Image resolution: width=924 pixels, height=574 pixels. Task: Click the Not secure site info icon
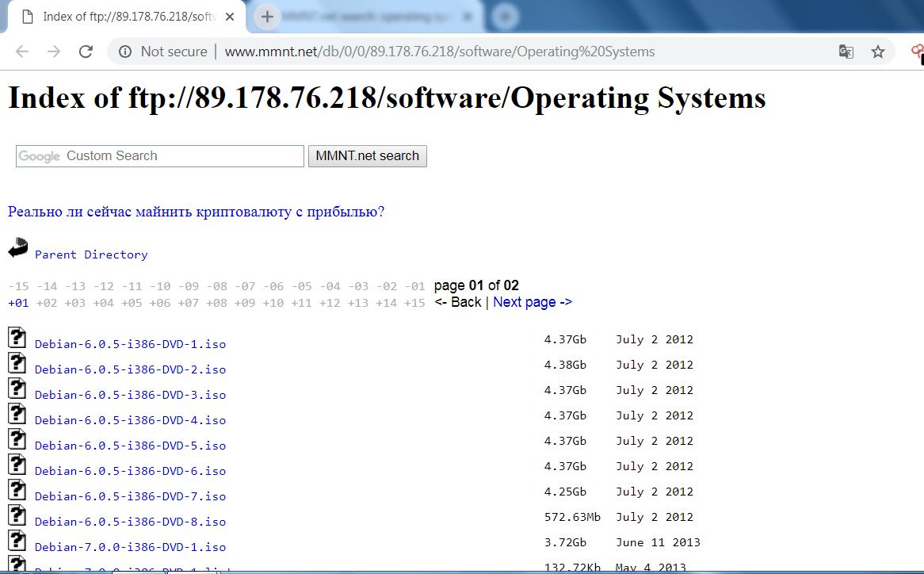tap(125, 52)
